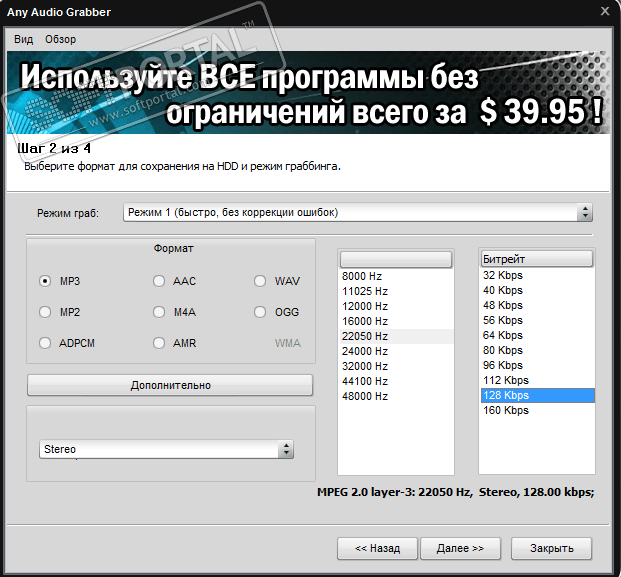
Task: Select 8000 Hz sample rate
Action: click(x=396, y=276)
